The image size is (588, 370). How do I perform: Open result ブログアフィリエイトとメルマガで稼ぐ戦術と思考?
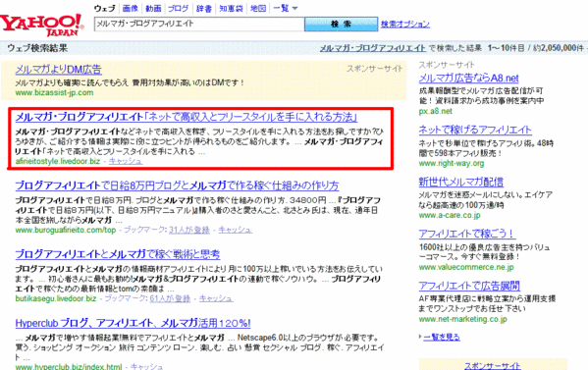(x=118, y=254)
